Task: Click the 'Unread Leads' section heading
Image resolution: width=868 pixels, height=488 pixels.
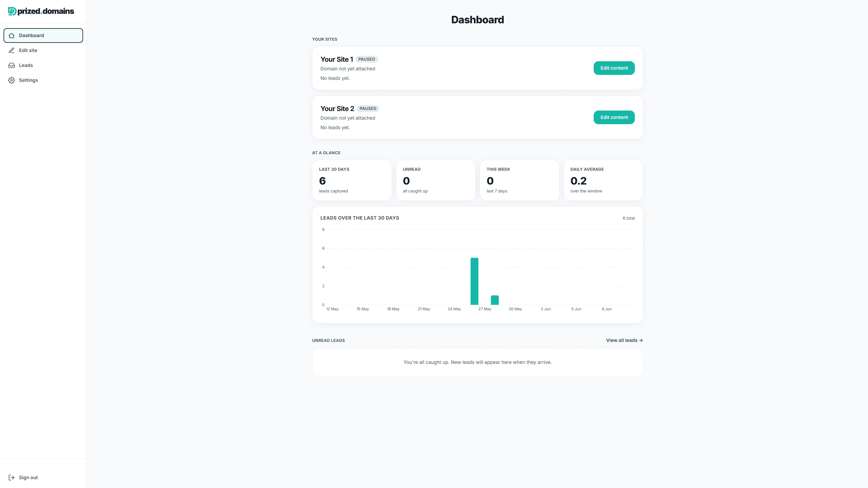Action: coord(328,341)
